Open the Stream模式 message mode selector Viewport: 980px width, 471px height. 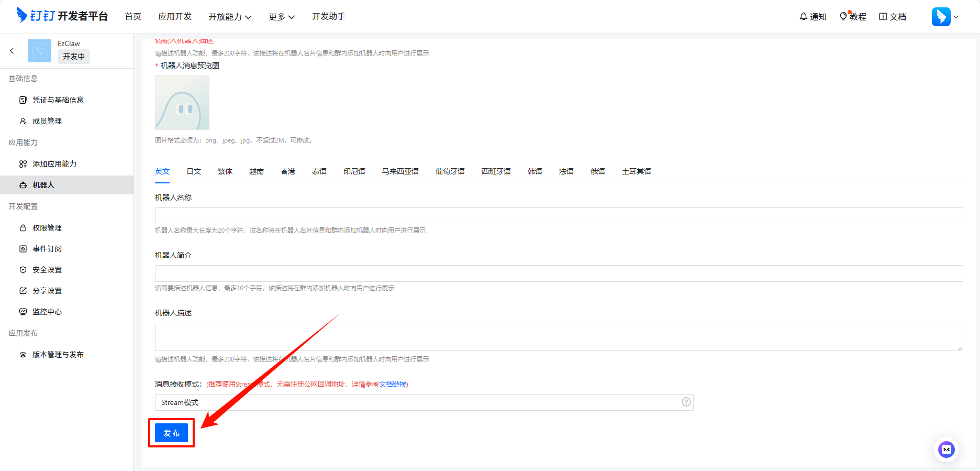click(419, 402)
